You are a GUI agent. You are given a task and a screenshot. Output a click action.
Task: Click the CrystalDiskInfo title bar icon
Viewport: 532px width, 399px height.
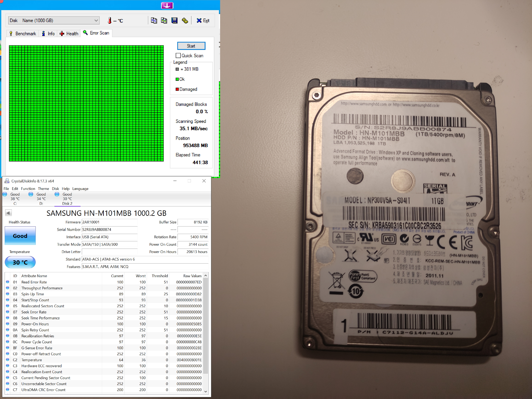7,181
